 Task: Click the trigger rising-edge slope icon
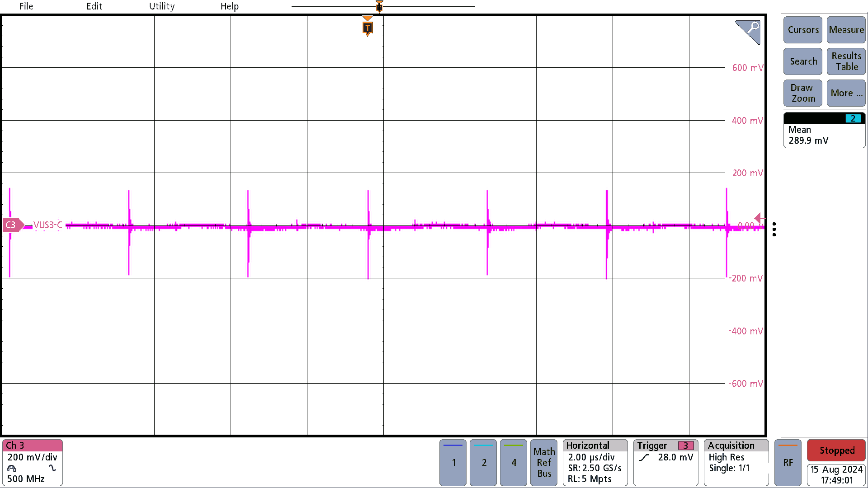pyautogui.click(x=644, y=458)
